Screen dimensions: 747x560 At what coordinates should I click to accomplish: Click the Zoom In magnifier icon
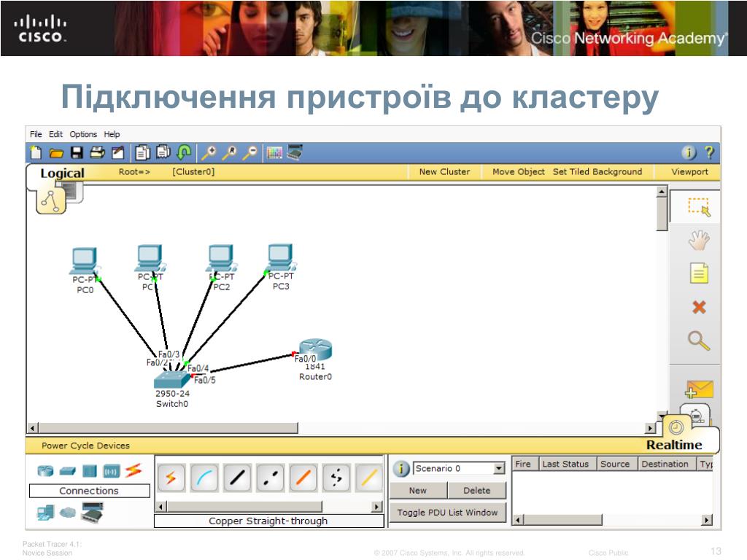(x=209, y=152)
